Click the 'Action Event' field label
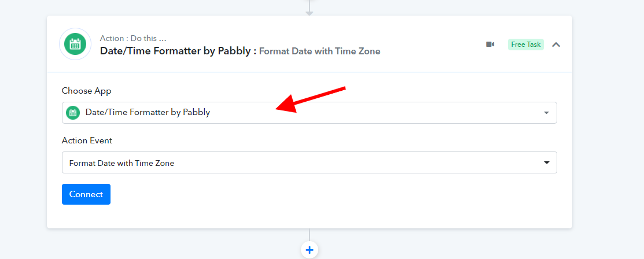The width and height of the screenshot is (644, 259). pyautogui.click(x=87, y=140)
